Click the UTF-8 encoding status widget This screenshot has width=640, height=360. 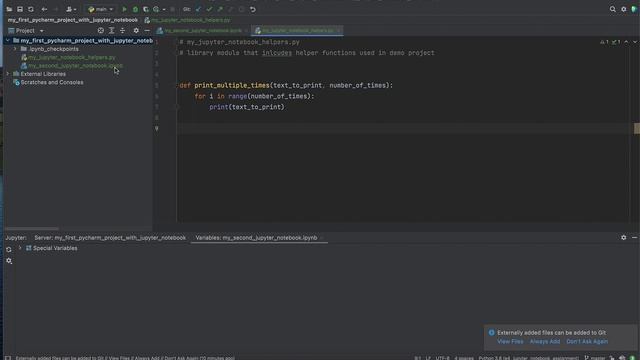click(x=442, y=358)
